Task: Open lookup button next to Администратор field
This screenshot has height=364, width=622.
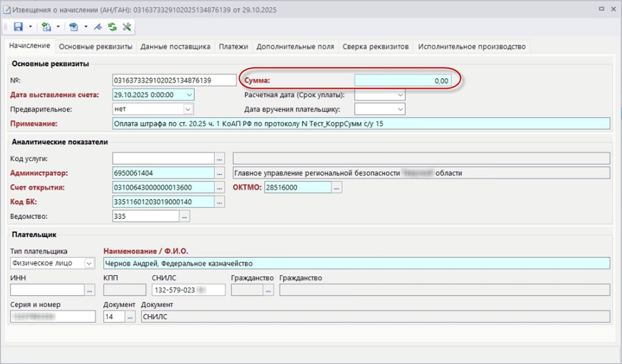Action: pos(220,173)
